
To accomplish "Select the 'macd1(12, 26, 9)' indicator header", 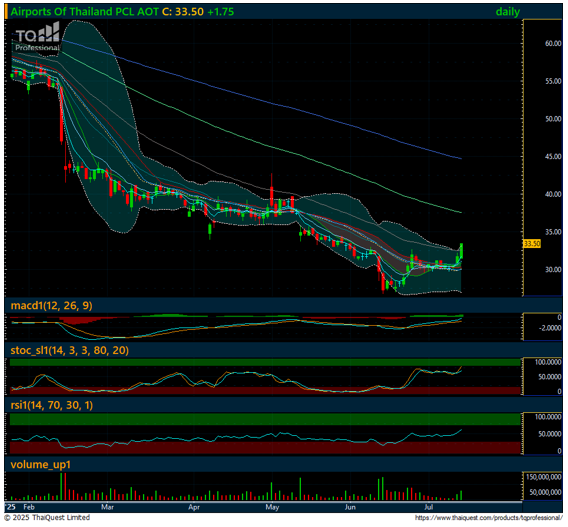I will 51,306.
